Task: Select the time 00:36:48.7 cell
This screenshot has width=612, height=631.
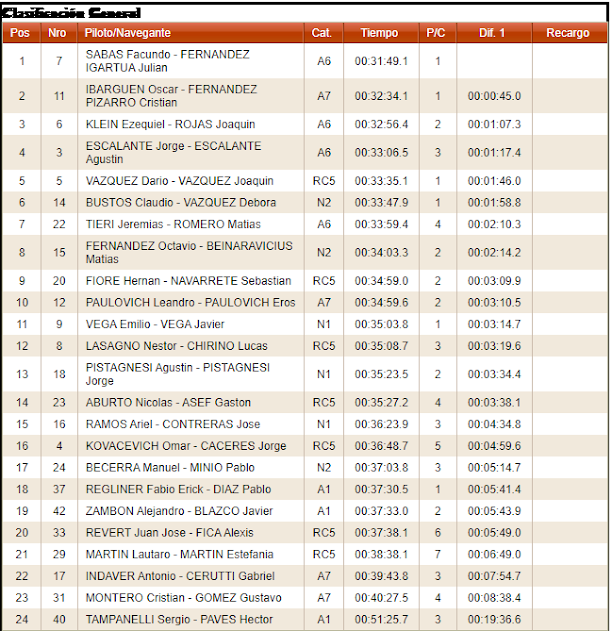Action: pyautogui.click(x=379, y=446)
